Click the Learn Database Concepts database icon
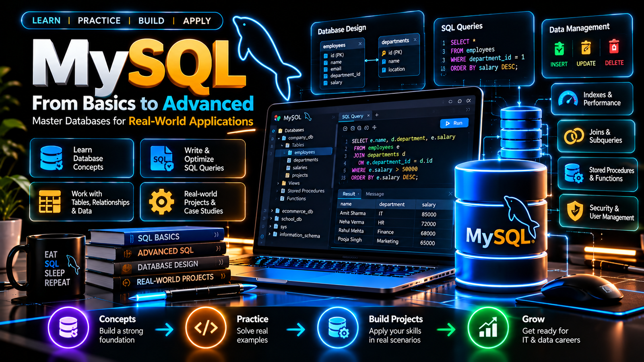Viewport: 644px width, 362px height. coord(52,158)
